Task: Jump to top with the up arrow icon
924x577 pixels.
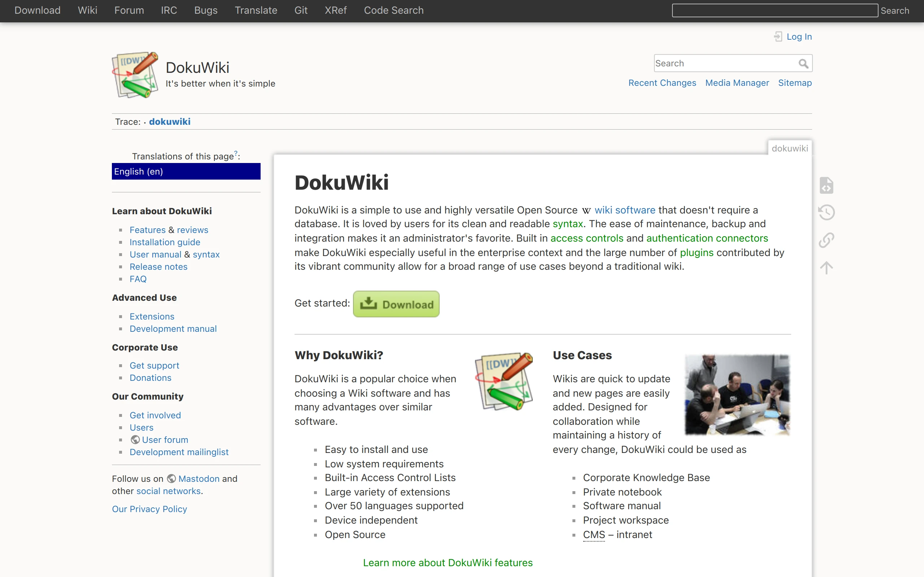Action: tap(827, 267)
